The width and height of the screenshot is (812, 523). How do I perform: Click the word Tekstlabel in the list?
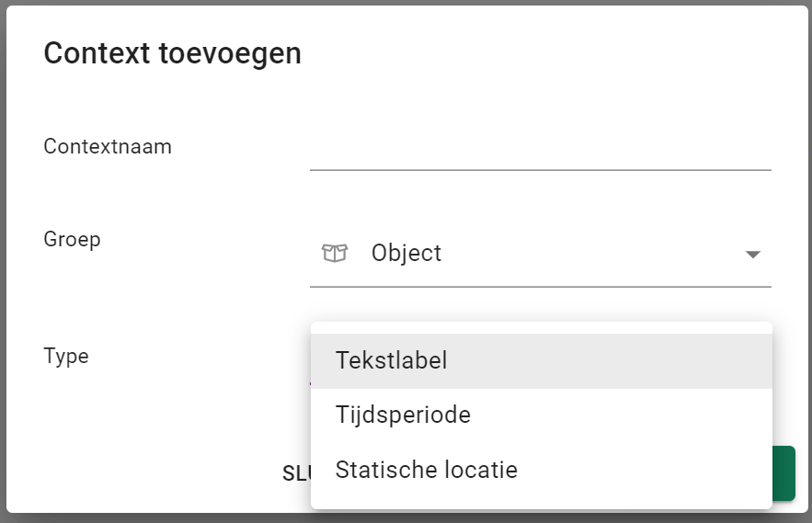[392, 360]
